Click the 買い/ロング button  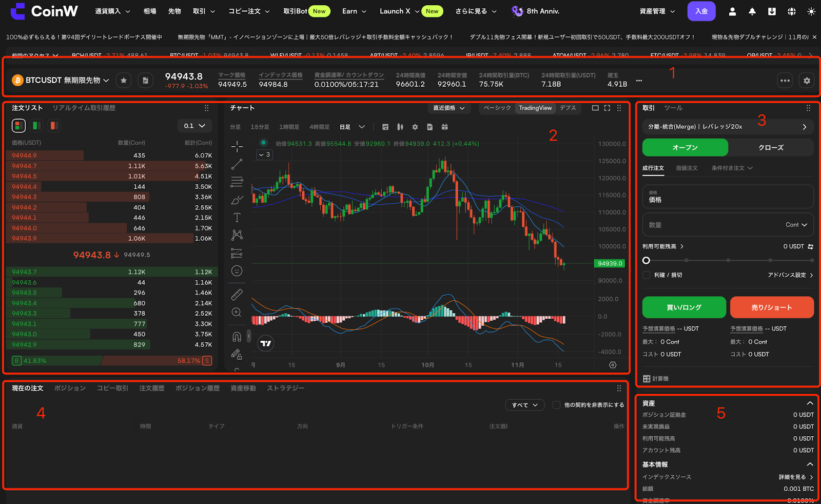click(x=684, y=307)
